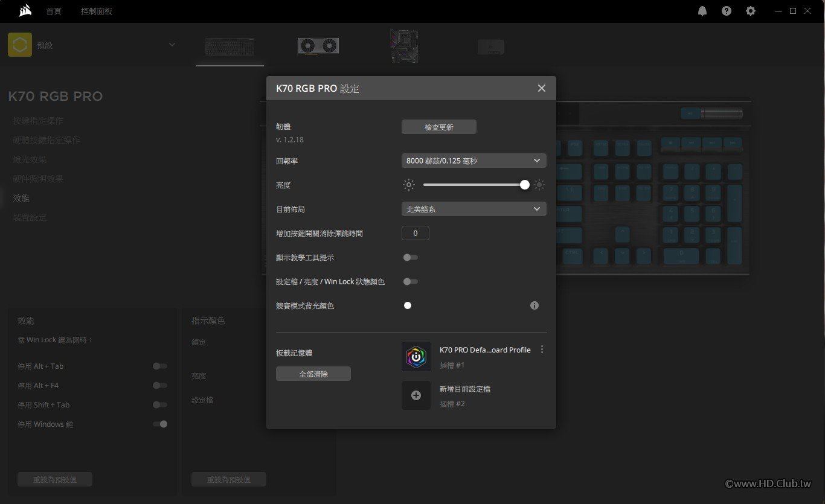Toggle 停用 Windows 鍵 switch
The height and width of the screenshot is (504, 825).
pos(160,424)
